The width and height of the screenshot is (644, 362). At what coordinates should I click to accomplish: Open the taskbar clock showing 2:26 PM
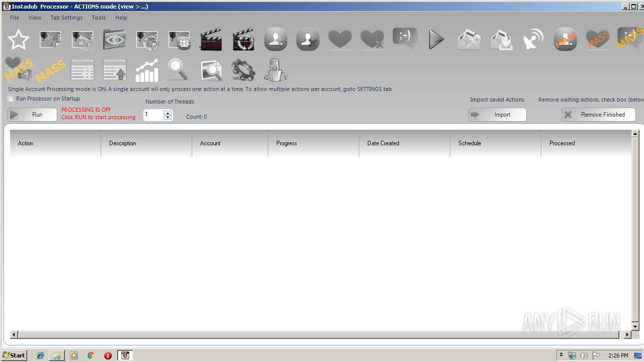click(618, 355)
